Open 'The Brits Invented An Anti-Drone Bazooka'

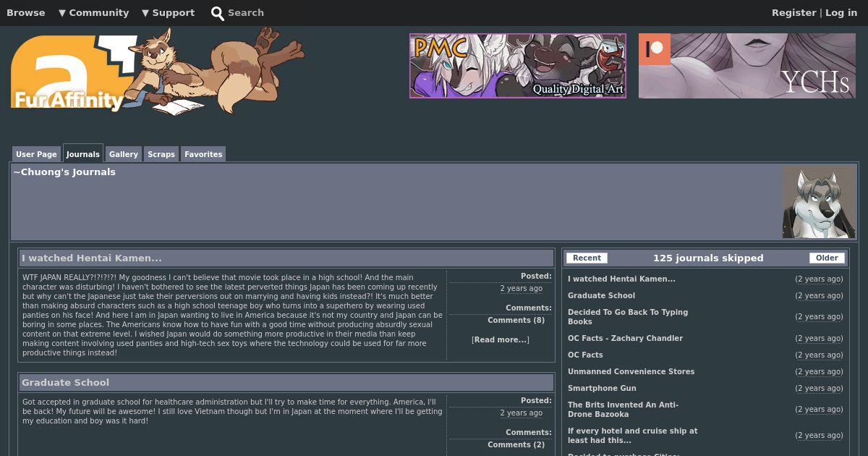623,410
